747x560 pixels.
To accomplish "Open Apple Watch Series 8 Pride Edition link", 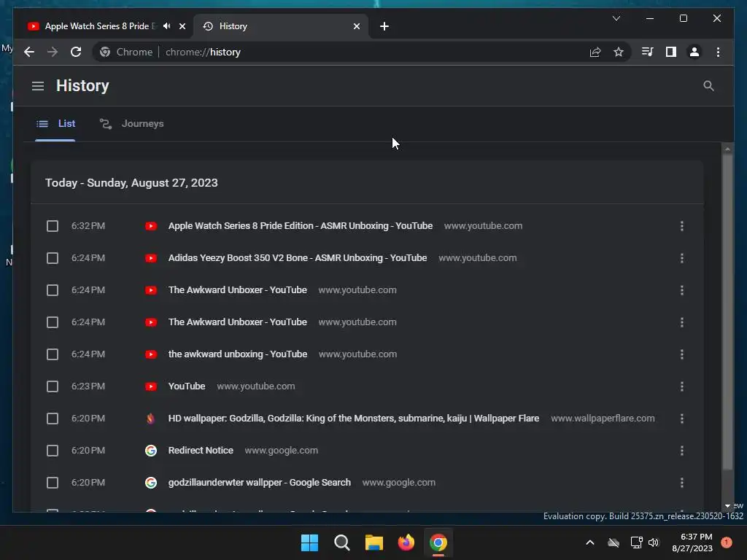I will (x=300, y=226).
